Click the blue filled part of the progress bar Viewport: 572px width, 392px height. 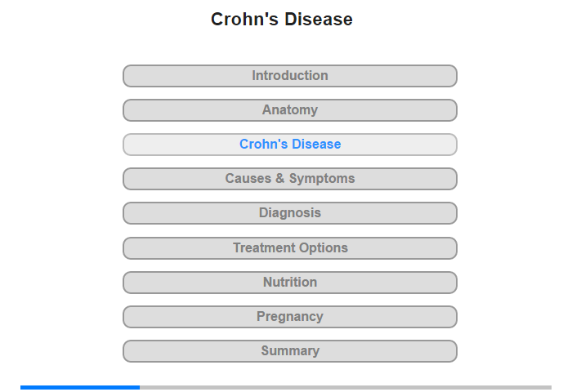[x=80, y=387]
